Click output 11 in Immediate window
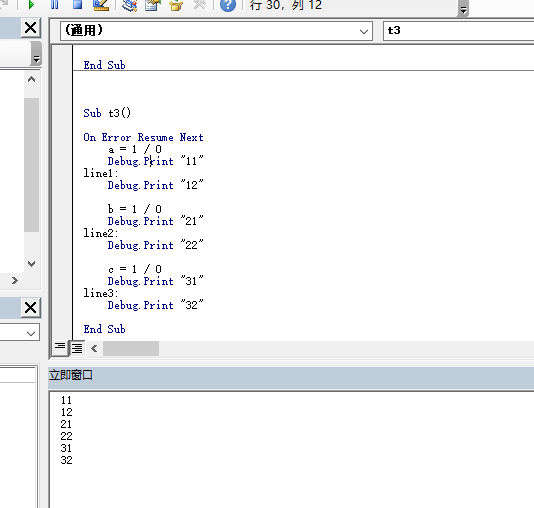This screenshot has width=534, height=508. tap(66, 400)
